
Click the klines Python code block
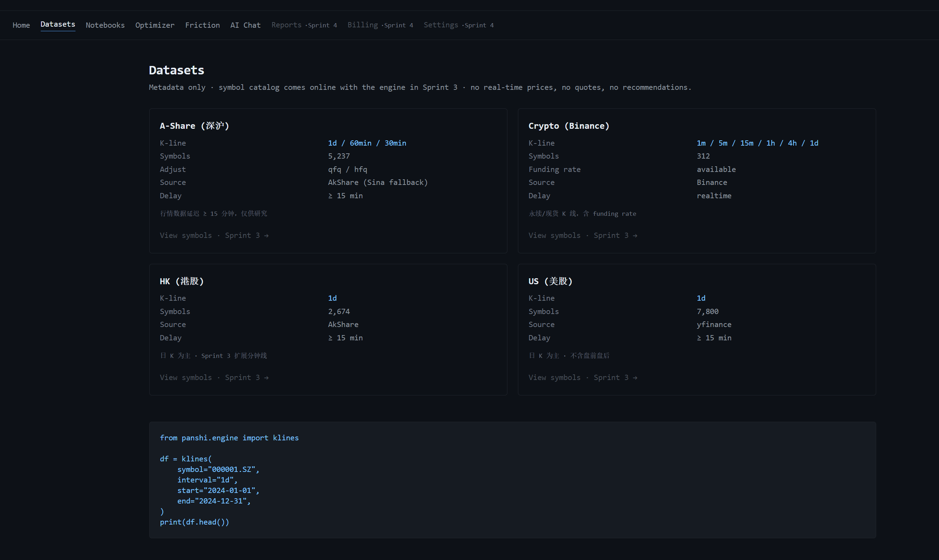[512, 480]
